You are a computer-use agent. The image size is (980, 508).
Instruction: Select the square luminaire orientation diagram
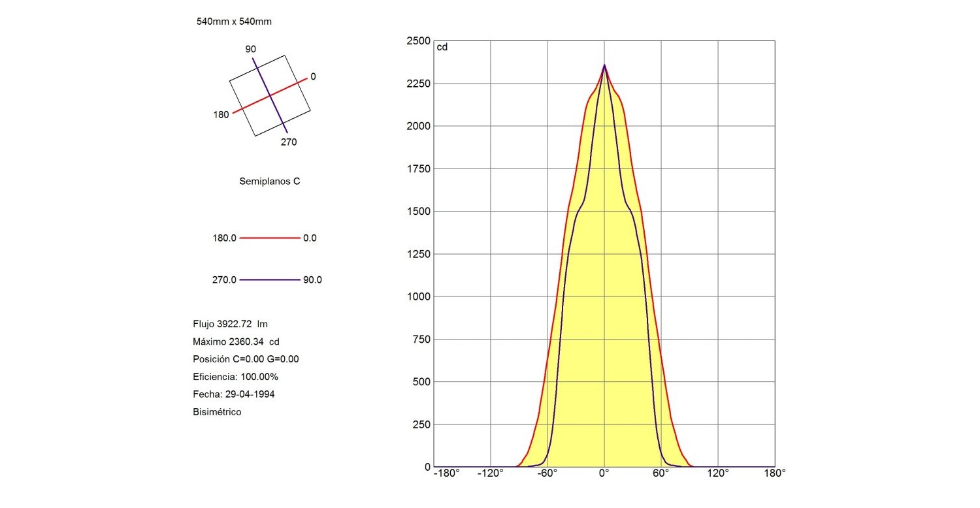coord(269,96)
